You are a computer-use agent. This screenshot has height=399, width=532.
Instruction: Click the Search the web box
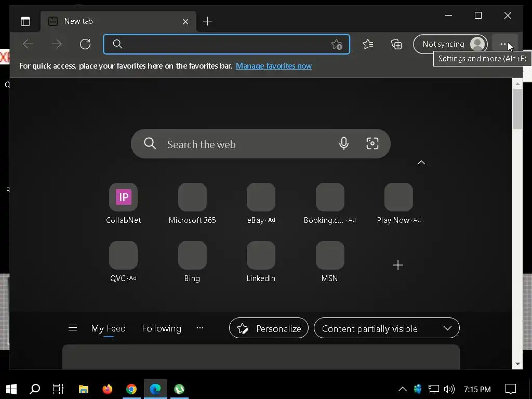261,144
